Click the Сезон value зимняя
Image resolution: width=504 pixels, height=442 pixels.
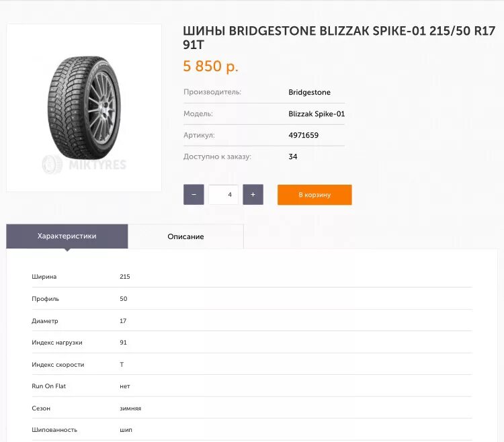coord(130,408)
